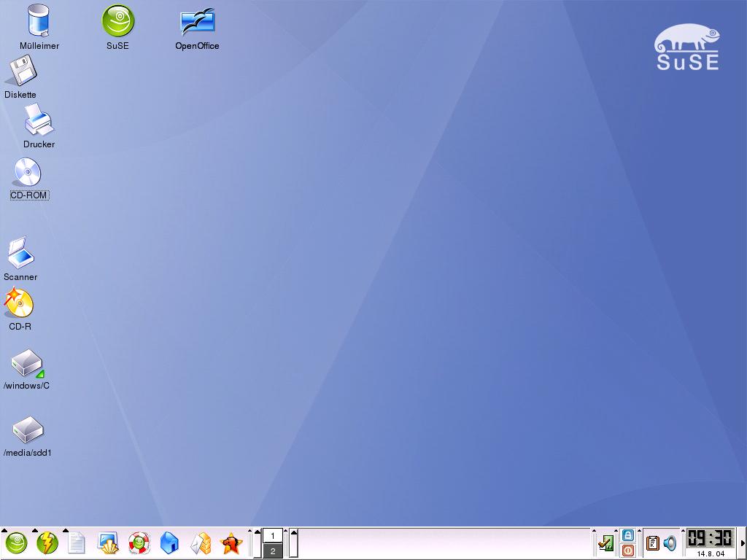
Task: Open the Mülleimer trash icon
Action: [39, 21]
